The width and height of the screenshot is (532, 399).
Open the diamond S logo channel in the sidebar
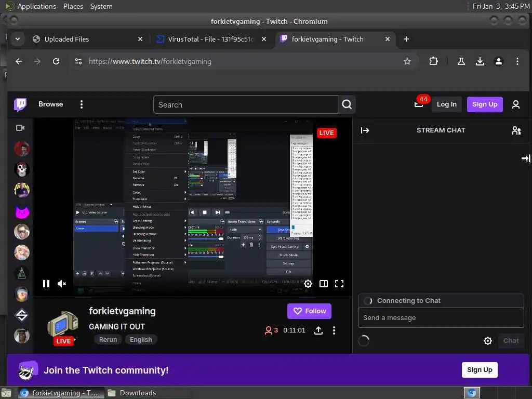pos(22,315)
